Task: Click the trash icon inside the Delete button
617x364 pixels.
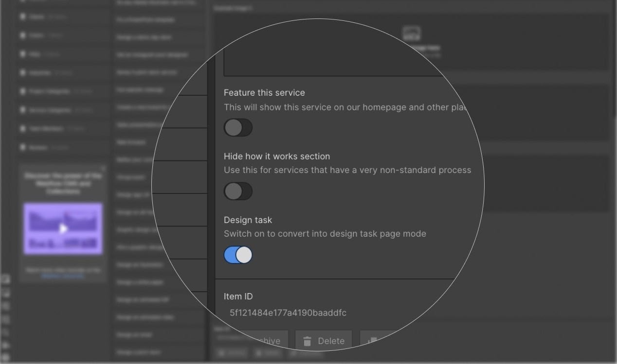Action: click(x=308, y=341)
